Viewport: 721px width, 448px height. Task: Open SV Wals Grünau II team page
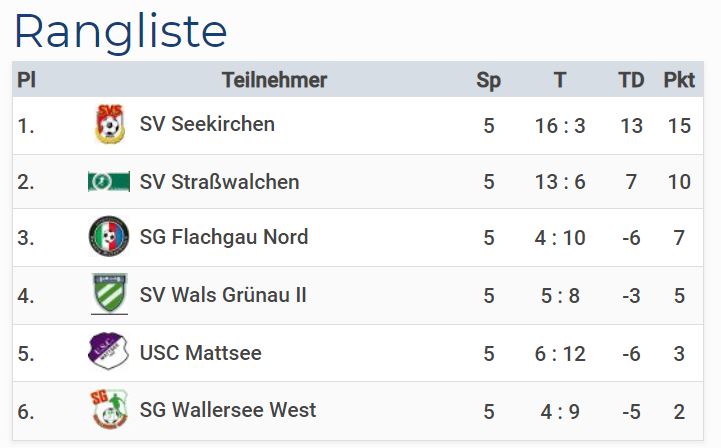(223, 295)
